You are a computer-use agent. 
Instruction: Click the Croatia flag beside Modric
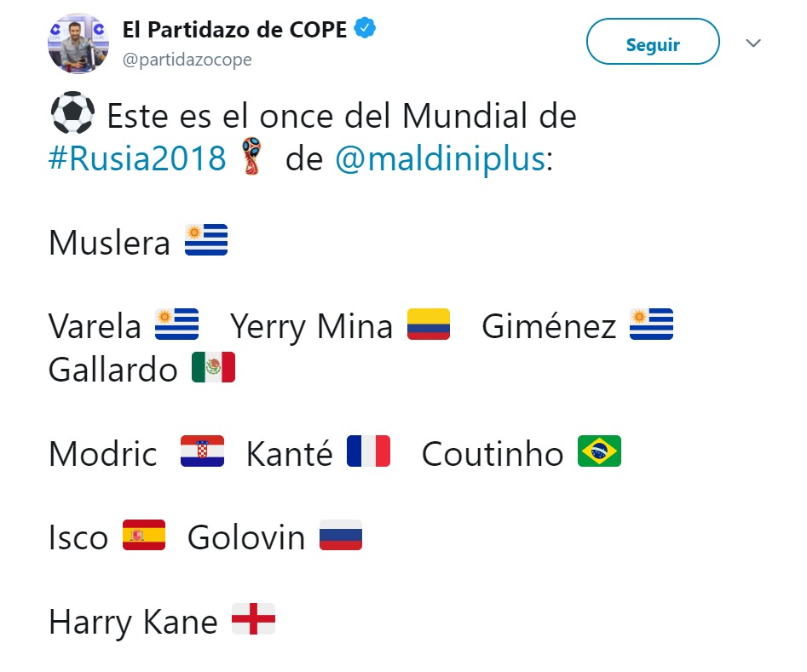point(203,451)
